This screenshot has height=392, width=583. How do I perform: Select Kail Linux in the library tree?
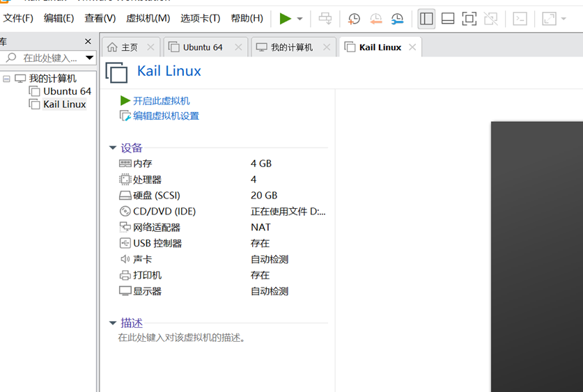(64, 104)
